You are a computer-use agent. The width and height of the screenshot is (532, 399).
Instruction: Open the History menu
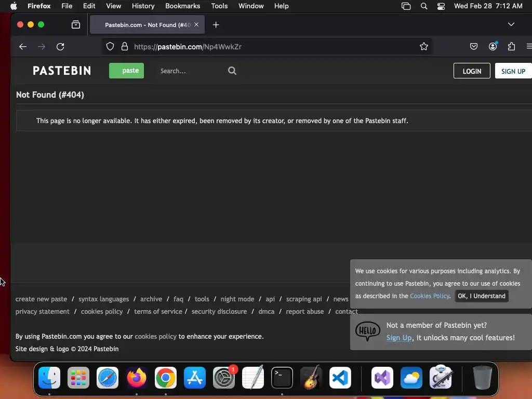[143, 6]
